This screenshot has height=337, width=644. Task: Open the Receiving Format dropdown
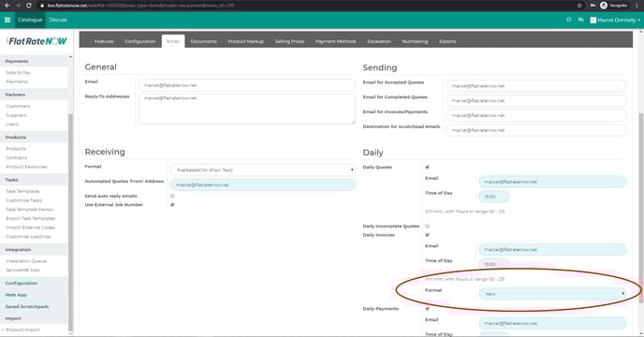click(x=262, y=170)
